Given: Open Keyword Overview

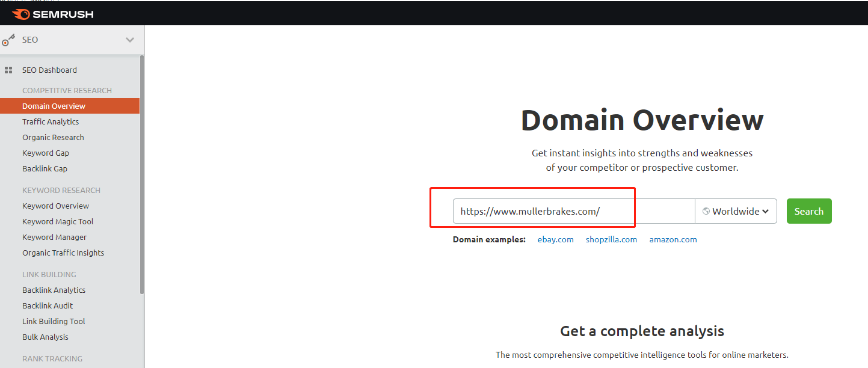Looking at the screenshot, I should pyautogui.click(x=55, y=206).
